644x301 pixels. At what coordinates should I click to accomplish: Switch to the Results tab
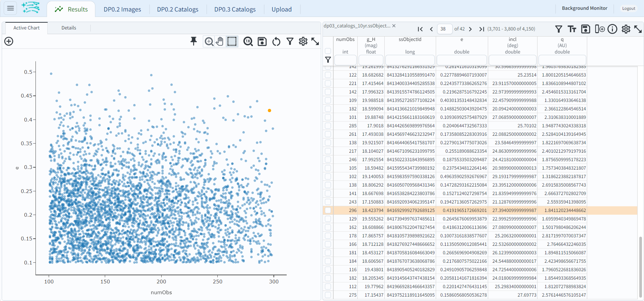pos(71,9)
